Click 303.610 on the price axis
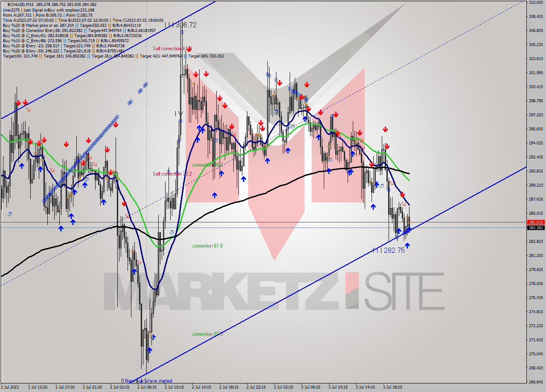The image size is (546, 392). pyautogui.click(x=536, y=59)
